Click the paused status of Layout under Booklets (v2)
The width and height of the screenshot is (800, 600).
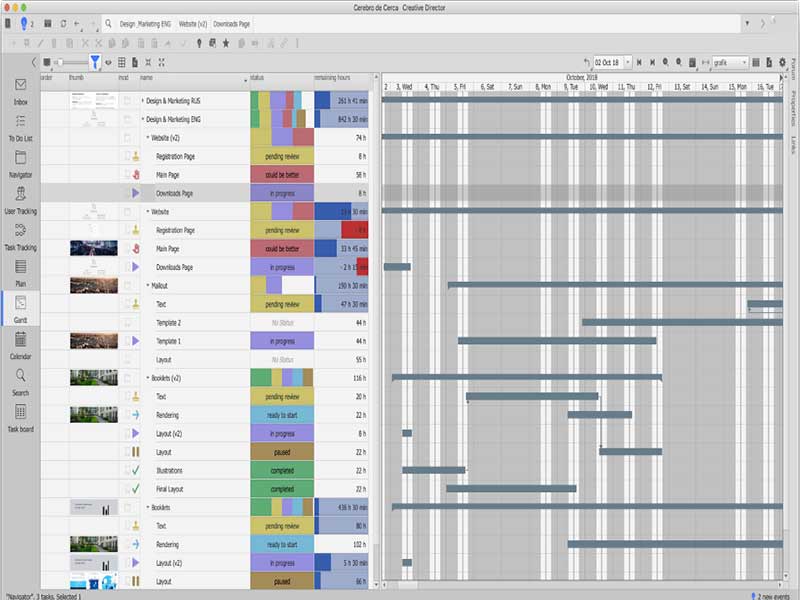tap(282, 452)
